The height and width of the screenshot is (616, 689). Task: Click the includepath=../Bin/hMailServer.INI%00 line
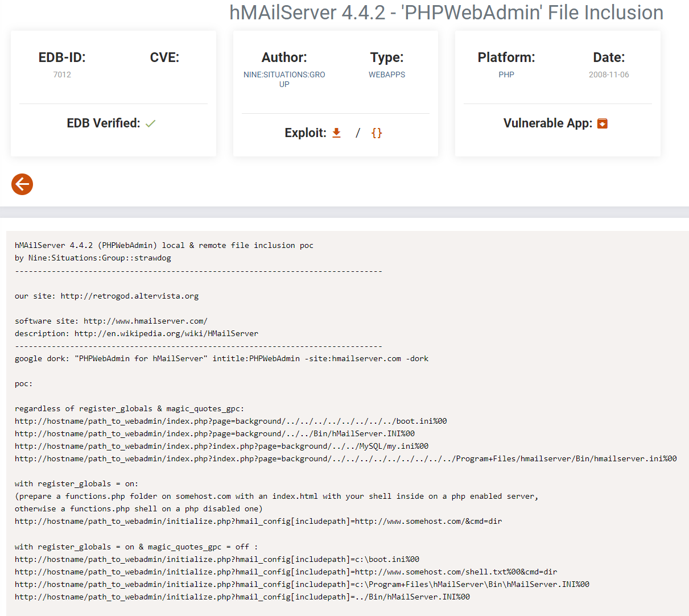click(242, 597)
